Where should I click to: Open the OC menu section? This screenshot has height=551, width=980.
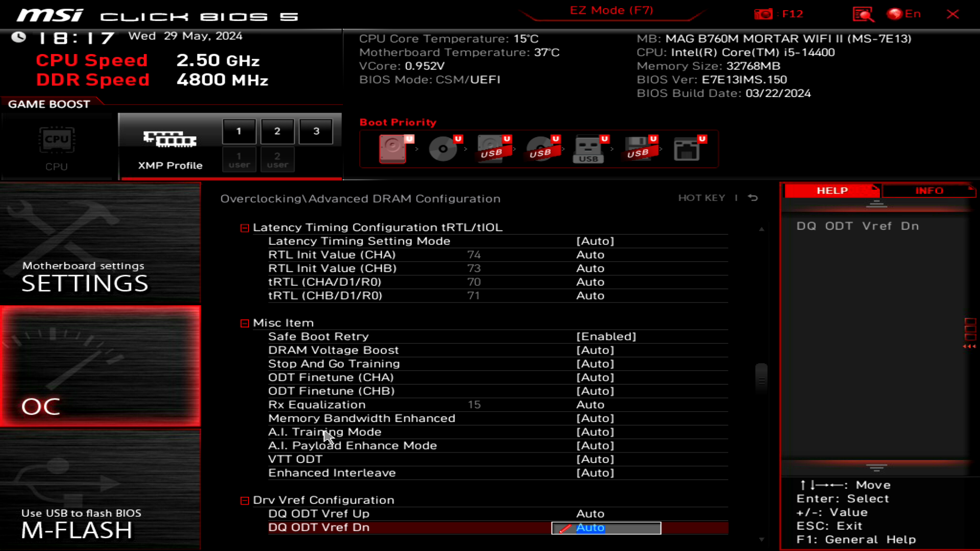pos(101,366)
